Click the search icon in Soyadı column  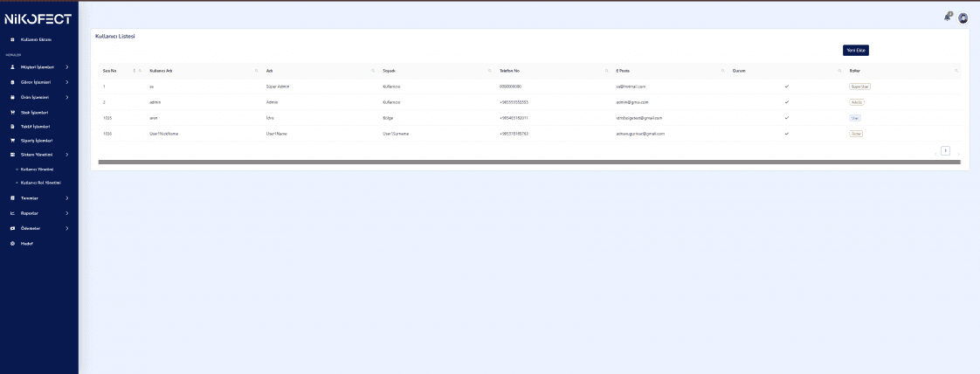click(x=490, y=71)
